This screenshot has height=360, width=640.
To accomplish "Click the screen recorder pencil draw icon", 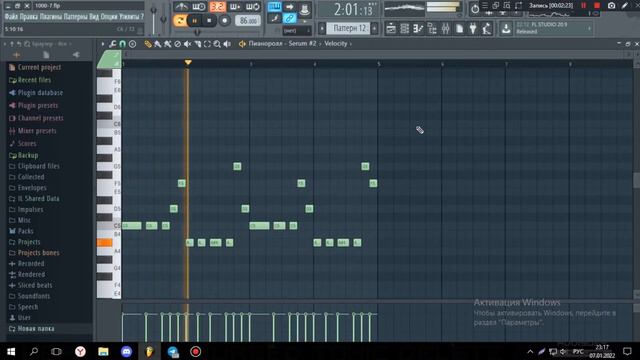I will click(625, 6).
